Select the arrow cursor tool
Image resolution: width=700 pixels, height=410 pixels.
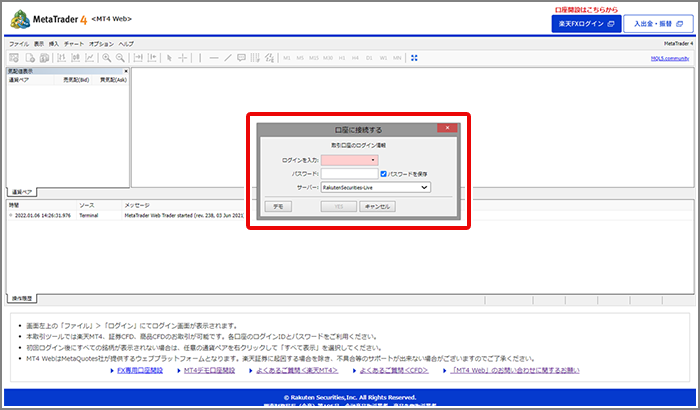pos(169,58)
